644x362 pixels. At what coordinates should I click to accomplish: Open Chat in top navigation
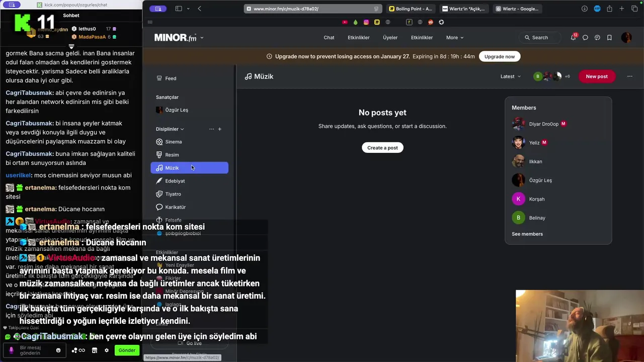point(329,38)
